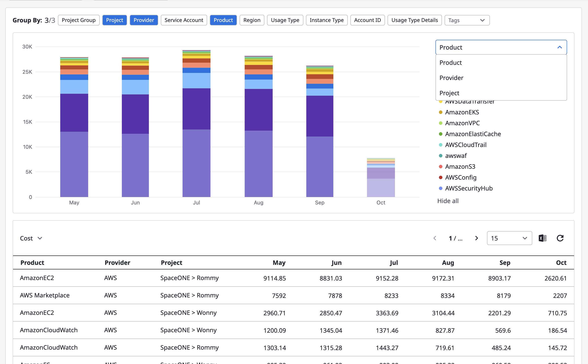Click Oct value 2207

[x=560, y=295]
